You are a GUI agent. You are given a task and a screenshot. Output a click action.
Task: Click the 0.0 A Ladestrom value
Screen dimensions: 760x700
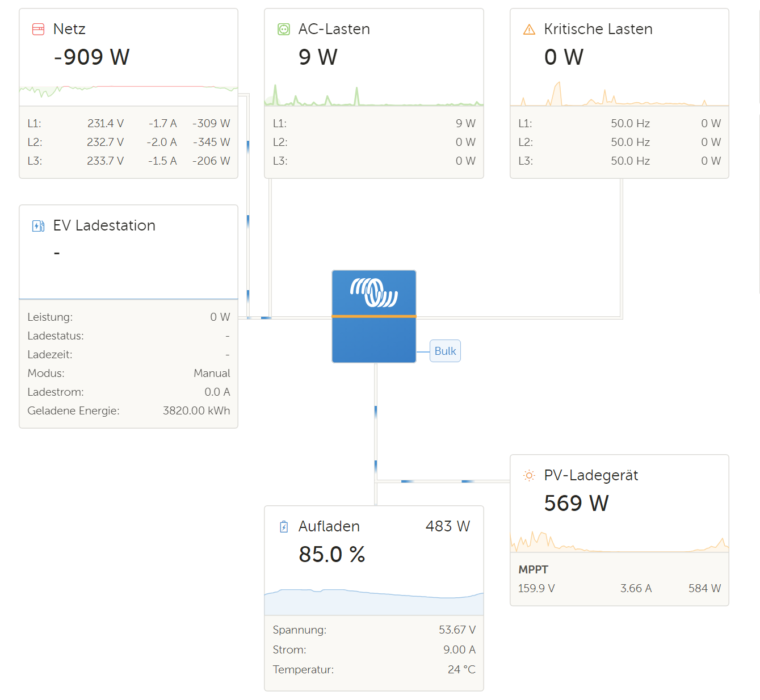[217, 392]
